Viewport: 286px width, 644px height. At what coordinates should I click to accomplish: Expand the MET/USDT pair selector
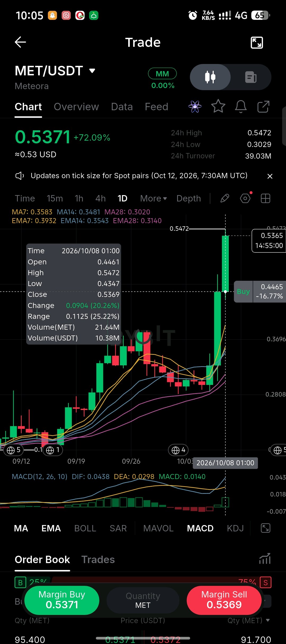pyautogui.click(x=92, y=71)
